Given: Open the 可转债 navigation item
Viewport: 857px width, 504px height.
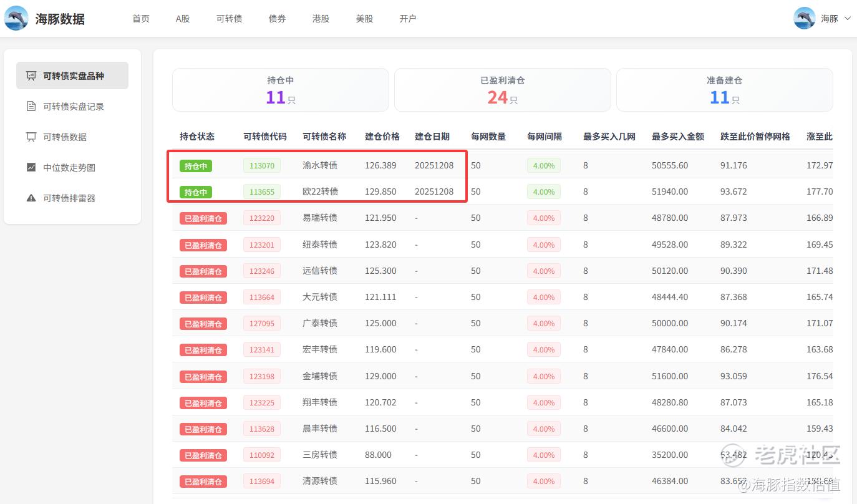Looking at the screenshot, I should (x=229, y=18).
